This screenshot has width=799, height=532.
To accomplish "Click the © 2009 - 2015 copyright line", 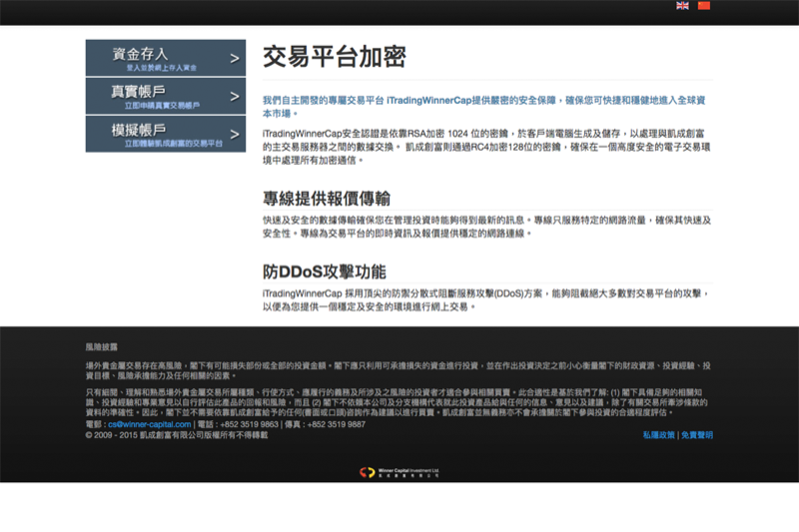I will pyautogui.click(x=177, y=435).
